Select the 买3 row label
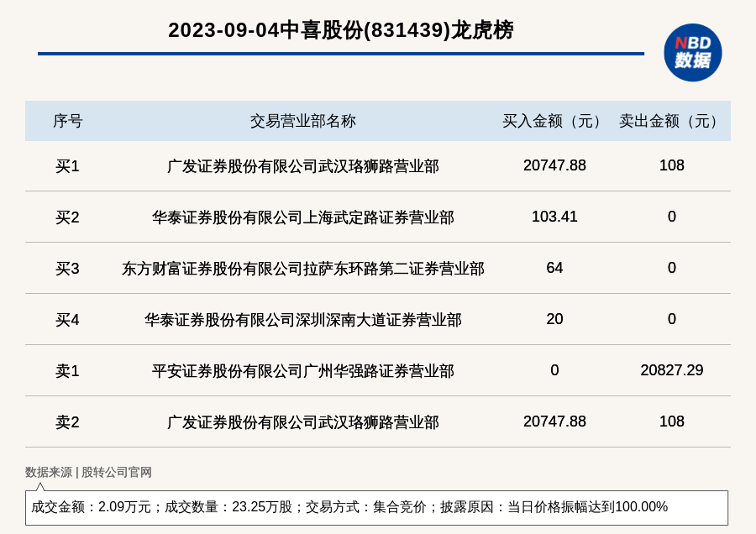The width and height of the screenshot is (756, 534). (x=67, y=268)
